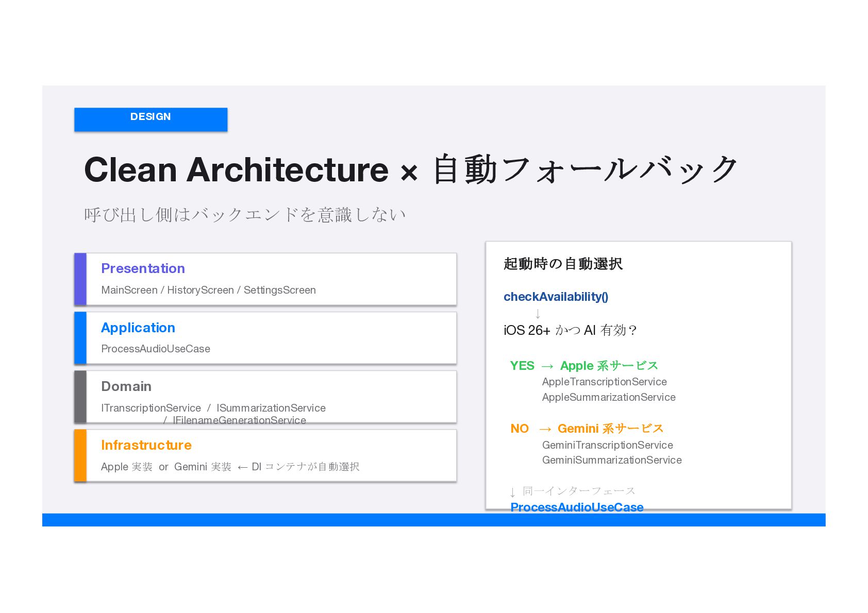Click the orange bar on Infrastructure card

point(80,456)
